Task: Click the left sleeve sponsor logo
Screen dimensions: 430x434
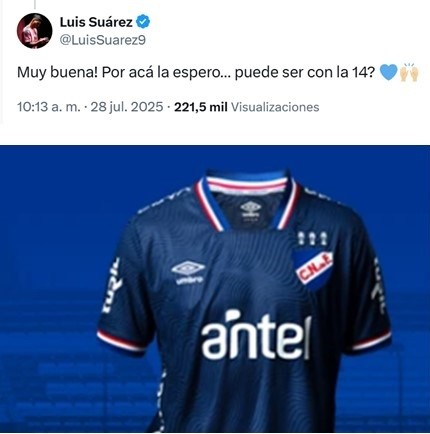Action: 111,286
